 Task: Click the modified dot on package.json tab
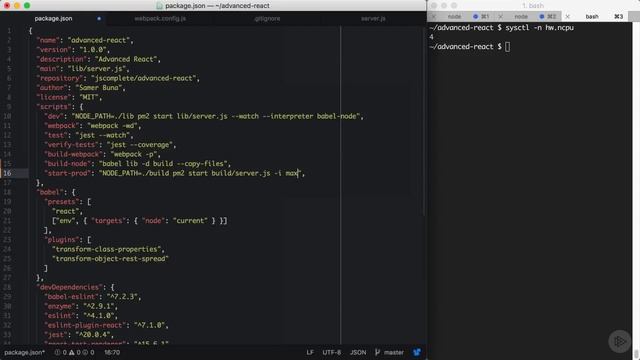(x=99, y=18)
